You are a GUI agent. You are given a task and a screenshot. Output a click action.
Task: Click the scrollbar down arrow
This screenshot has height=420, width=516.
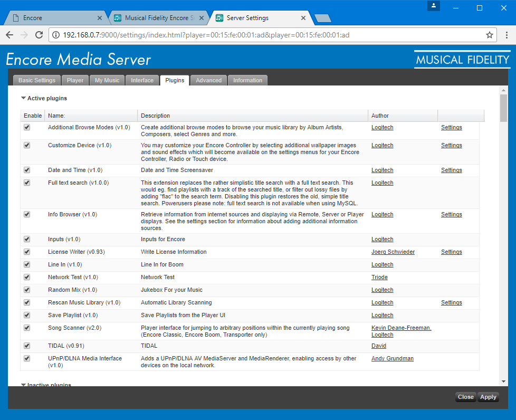click(503, 381)
